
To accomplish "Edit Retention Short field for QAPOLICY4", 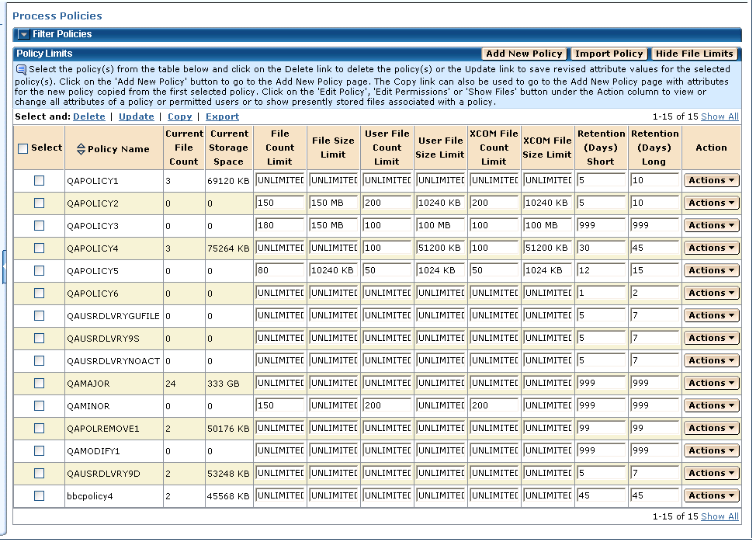I will [602, 248].
